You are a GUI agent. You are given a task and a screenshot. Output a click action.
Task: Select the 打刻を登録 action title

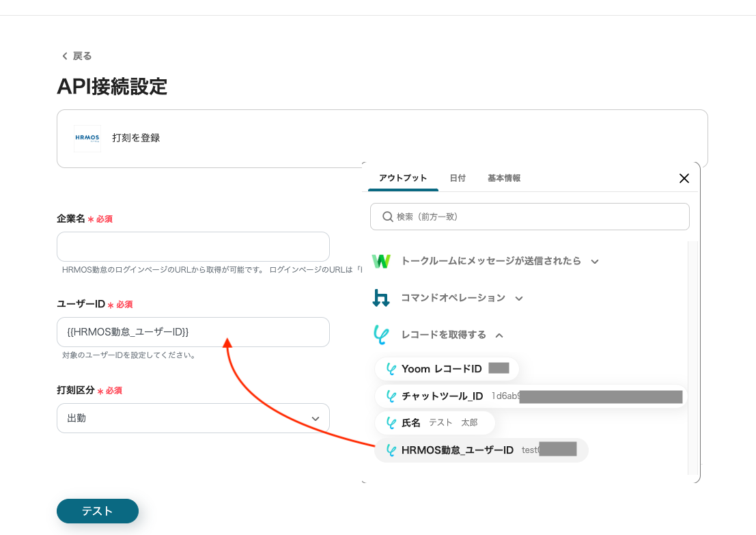[x=136, y=138]
